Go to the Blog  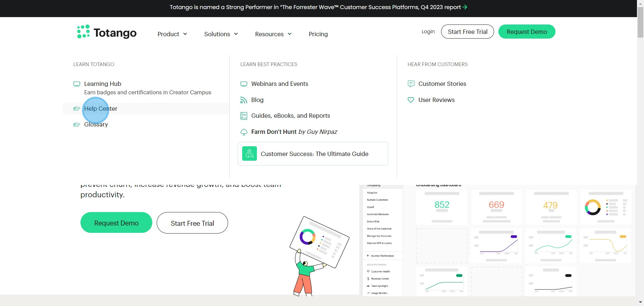click(x=257, y=100)
